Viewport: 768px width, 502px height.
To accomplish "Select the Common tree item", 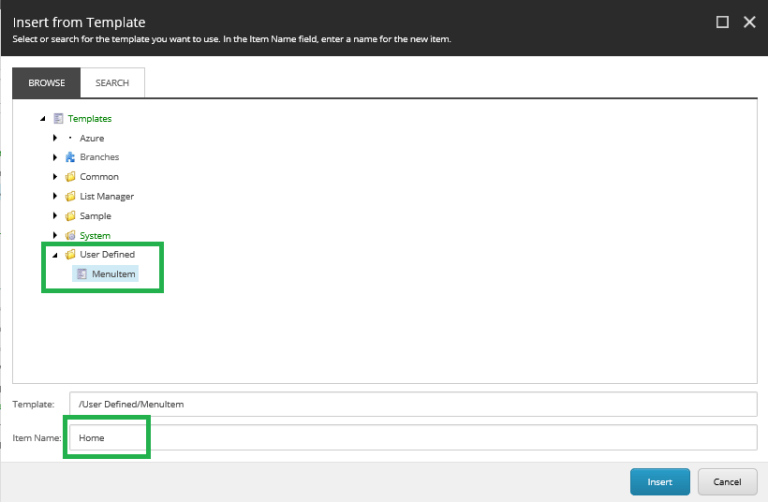I will [99, 177].
